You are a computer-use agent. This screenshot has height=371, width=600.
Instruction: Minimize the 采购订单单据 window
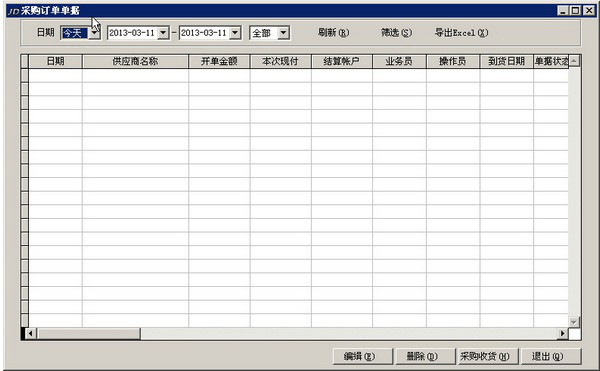562,11
